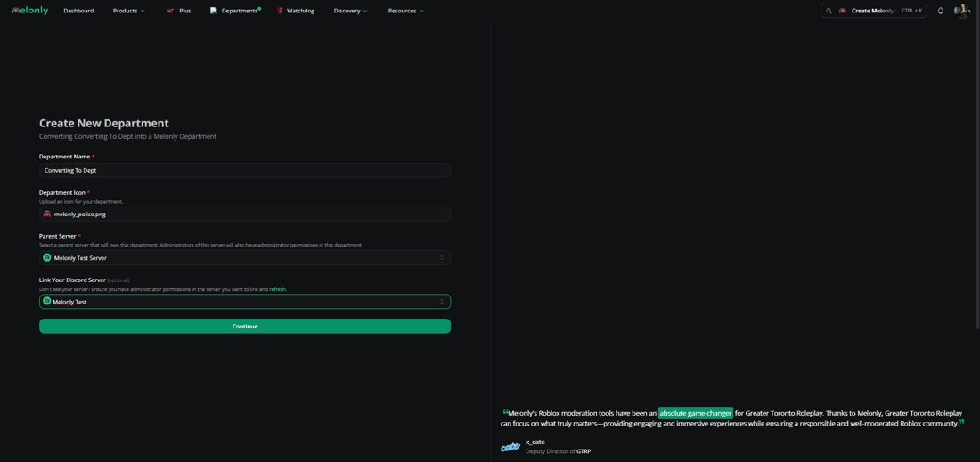Click the melonly_police.png file icon
This screenshot has height=462, width=980.
[47, 215]
